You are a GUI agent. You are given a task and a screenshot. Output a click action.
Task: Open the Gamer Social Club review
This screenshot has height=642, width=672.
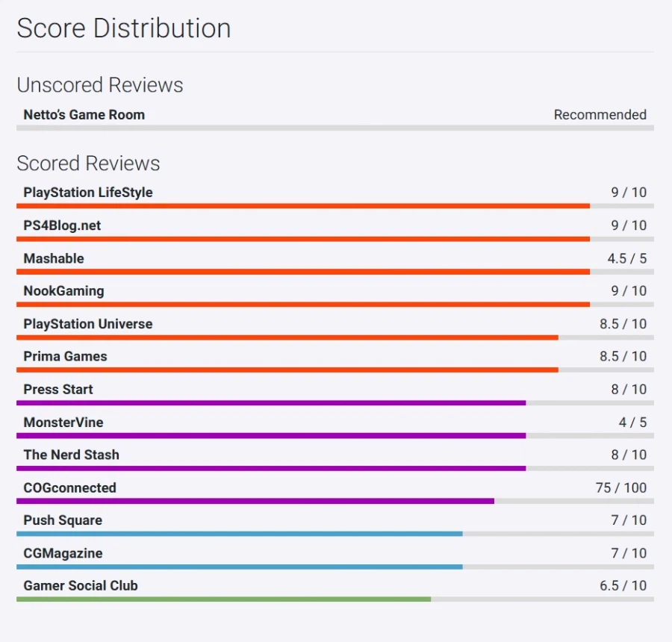[81, 586]
